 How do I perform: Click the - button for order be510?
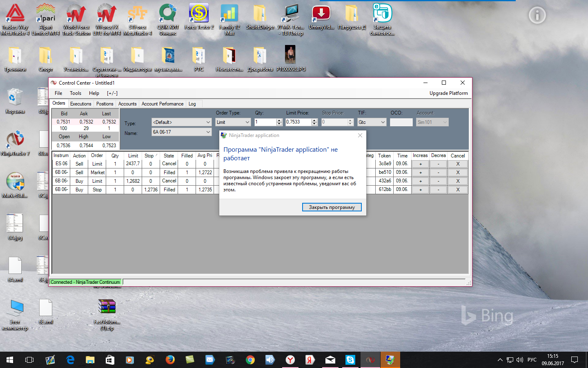439,173
